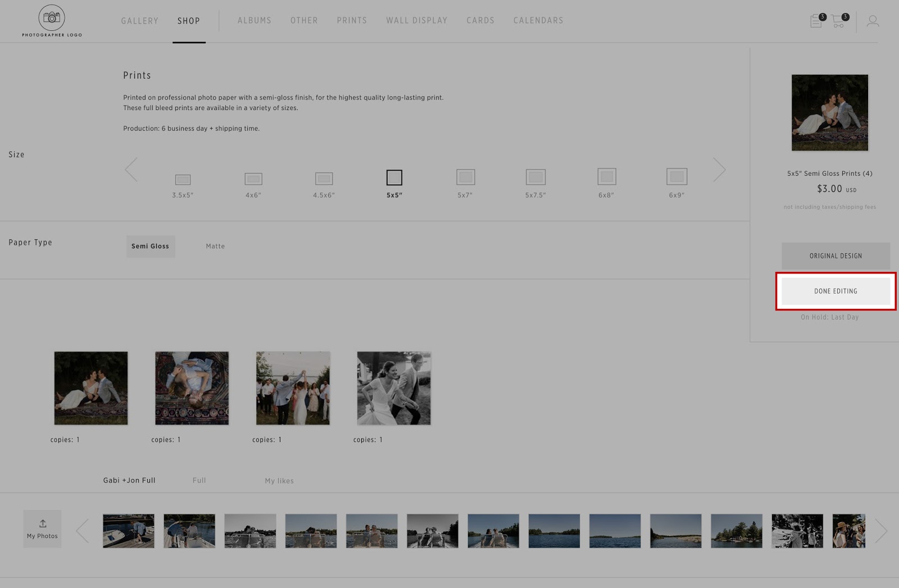899x588 pixels.
Task: Select the 6x8" print size icon
Action: coord(606,176)
